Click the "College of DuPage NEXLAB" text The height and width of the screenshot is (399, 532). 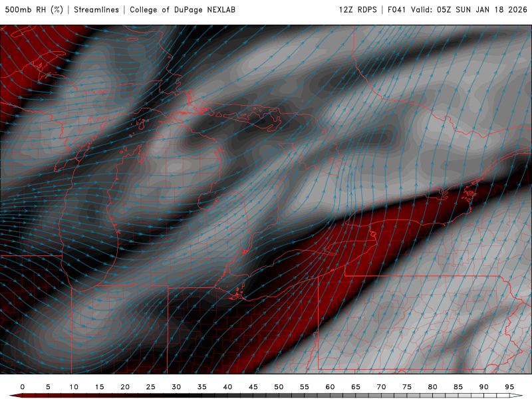tap(182, 9)
